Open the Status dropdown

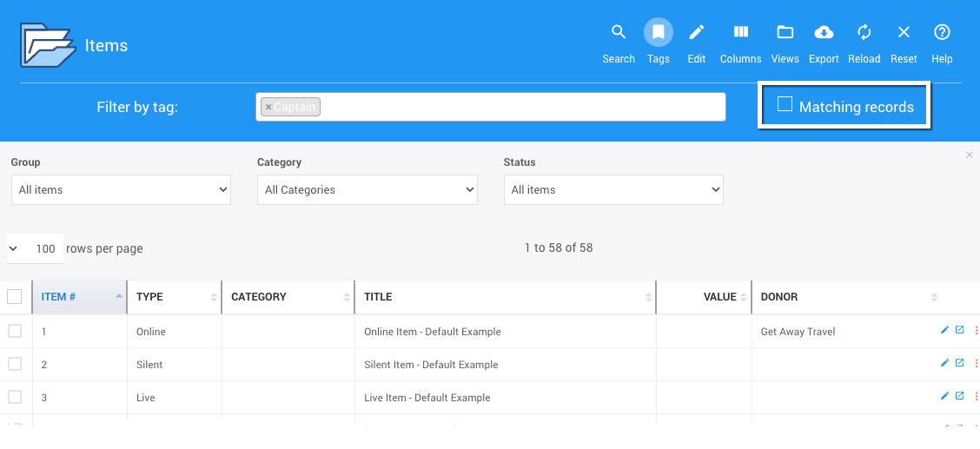tap(613, 190)
